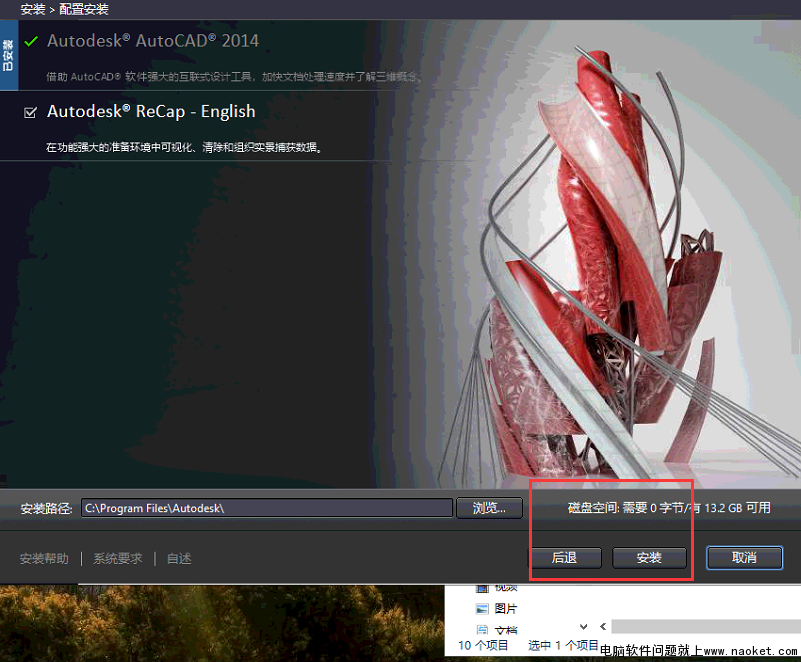This screenshot has width=801, height=662.
Task: Cancel setup with the 取消 button
Action: tap(744, 558)
